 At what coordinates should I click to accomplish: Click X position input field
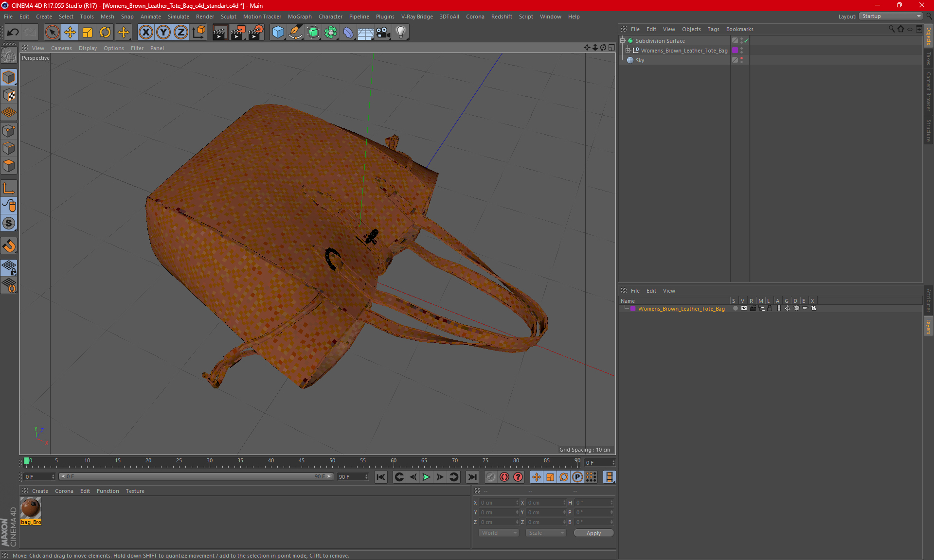pos(499,503)
